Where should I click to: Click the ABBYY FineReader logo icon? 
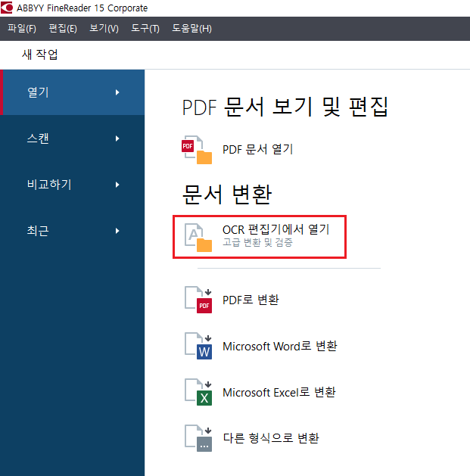[7, 8]
